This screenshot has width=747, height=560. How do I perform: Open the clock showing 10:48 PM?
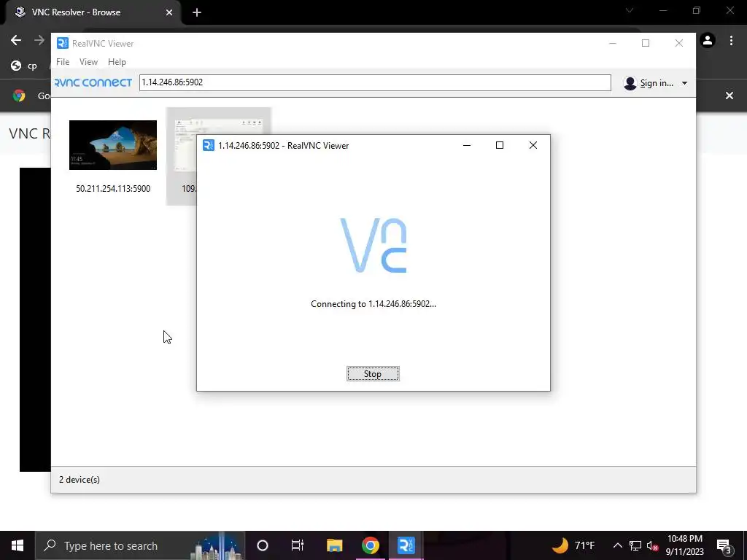click(684, 545)
